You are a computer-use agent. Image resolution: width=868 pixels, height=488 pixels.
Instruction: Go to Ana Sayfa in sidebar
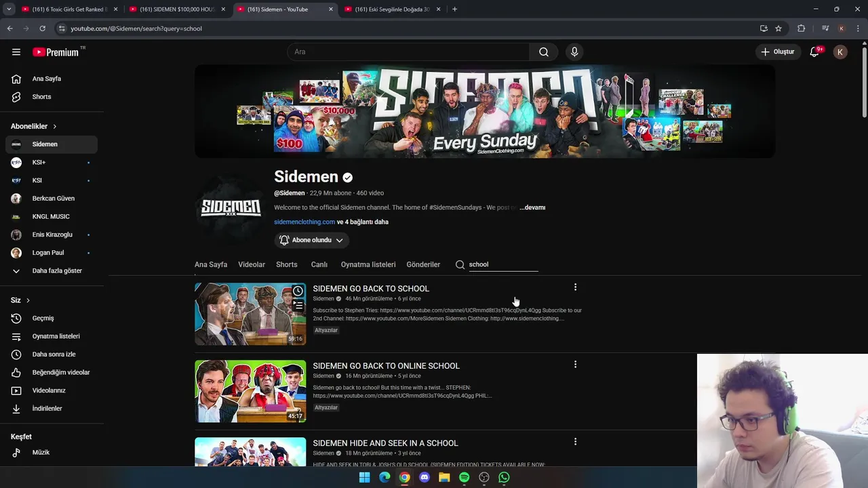pyautogui.click(x=52, y=79)
